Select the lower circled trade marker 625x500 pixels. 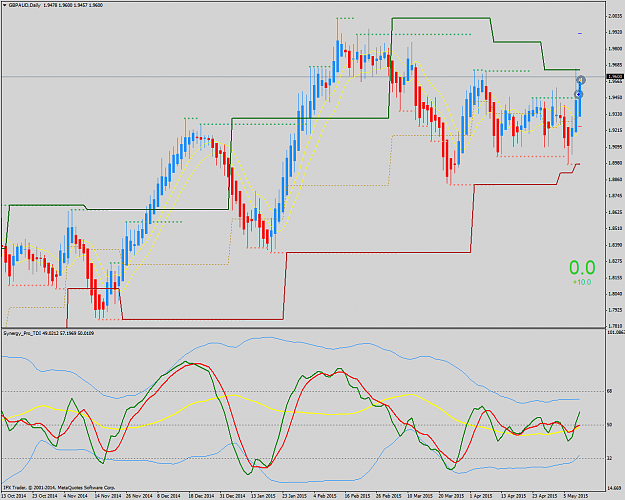tap(579, 94)
